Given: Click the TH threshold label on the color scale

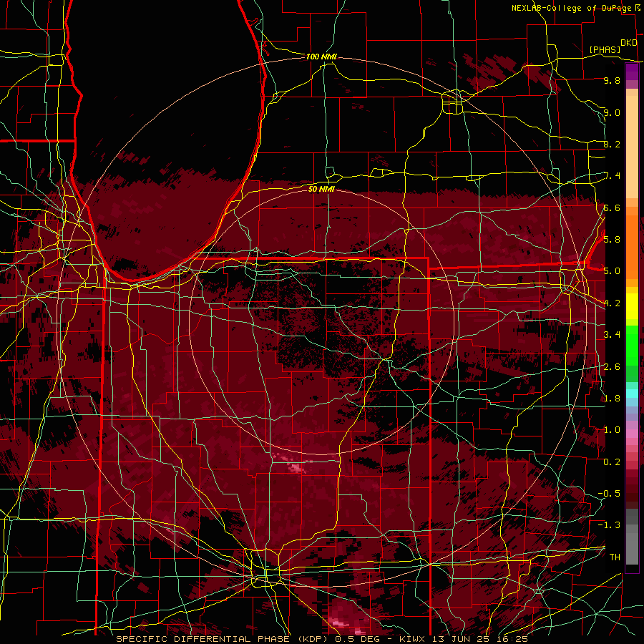Looking at the screenshot, I should 615,557.
